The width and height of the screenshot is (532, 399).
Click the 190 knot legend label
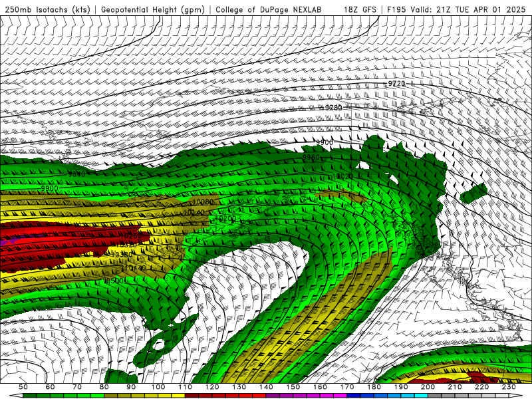click(x=401, y=387)
